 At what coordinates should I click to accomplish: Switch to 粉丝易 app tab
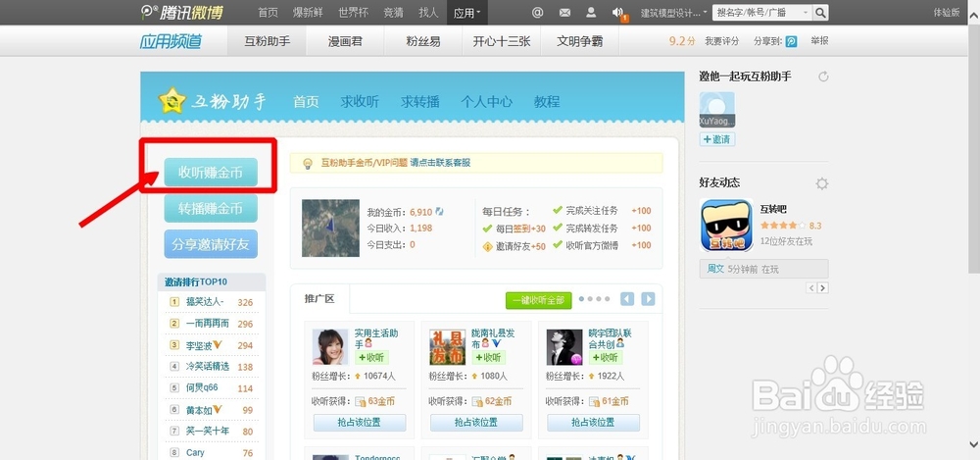click(x=423, y=41)
